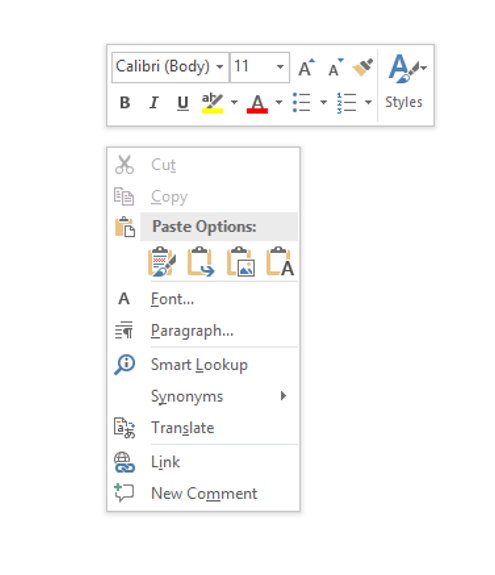Expand the Synonyms submenu
Image resolution: width=495 pixels, height=575 pixels.
[203, 396]
